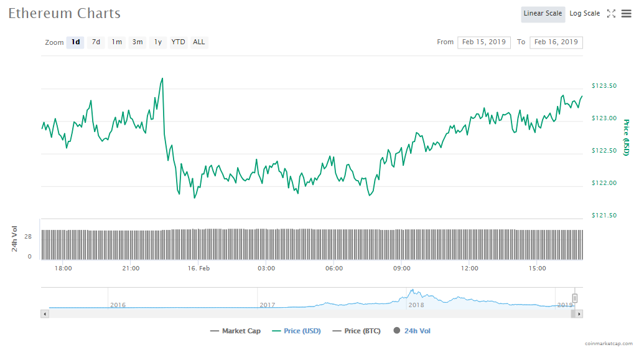Toggle the Price (USD) series legend
This screenshot has height=352, width=644.
pyautogui.click(x=297, y=331)
